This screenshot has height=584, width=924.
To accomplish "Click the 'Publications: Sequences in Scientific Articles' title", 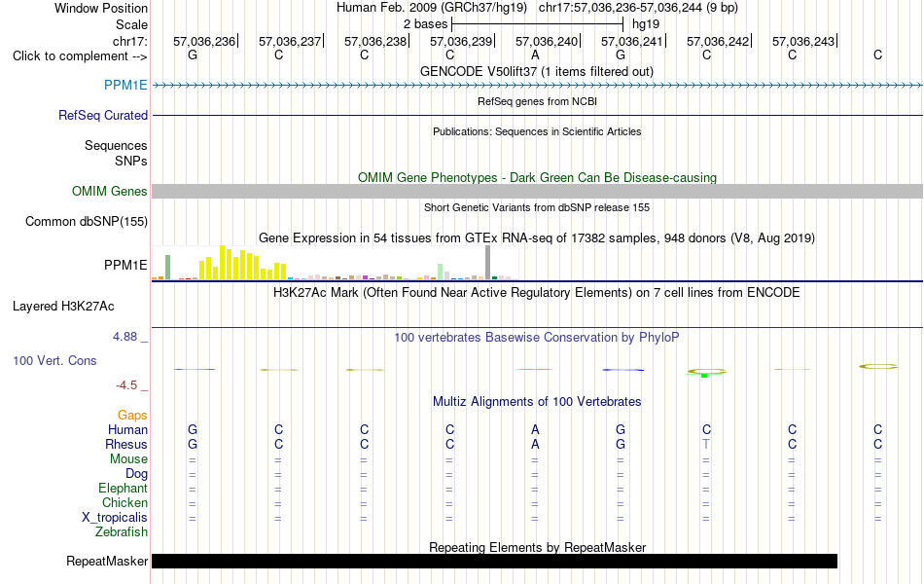I will point(537,131).
